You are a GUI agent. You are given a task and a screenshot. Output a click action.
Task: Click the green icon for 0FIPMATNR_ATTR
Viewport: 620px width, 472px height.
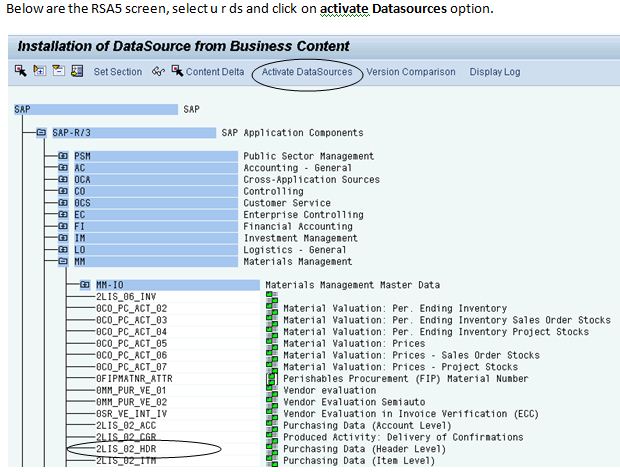point(272,379)
